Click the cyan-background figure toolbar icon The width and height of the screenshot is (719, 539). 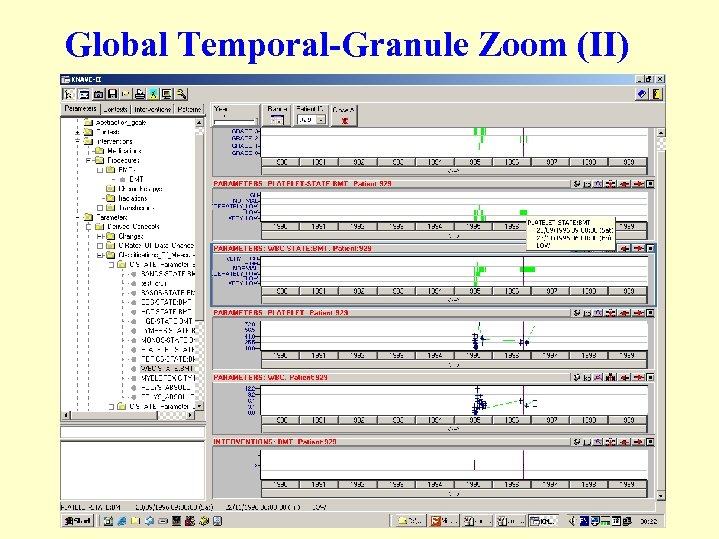tap(153, 94)
